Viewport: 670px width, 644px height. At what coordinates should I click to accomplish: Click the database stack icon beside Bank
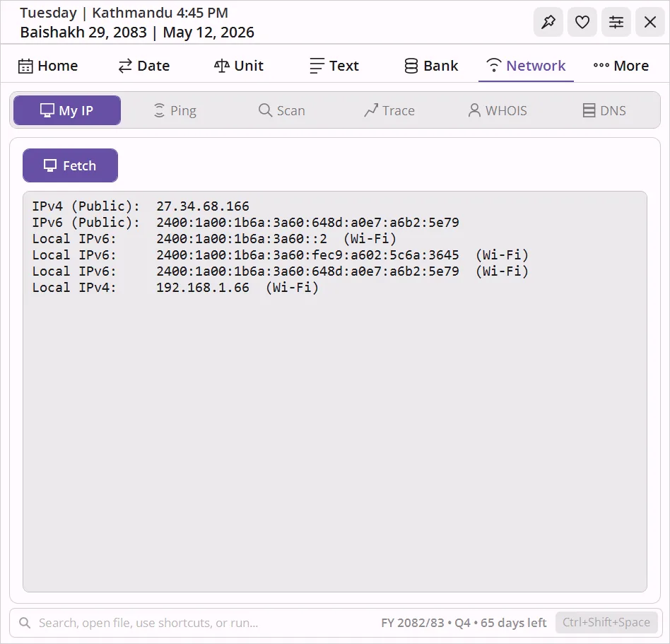(411, 66)
